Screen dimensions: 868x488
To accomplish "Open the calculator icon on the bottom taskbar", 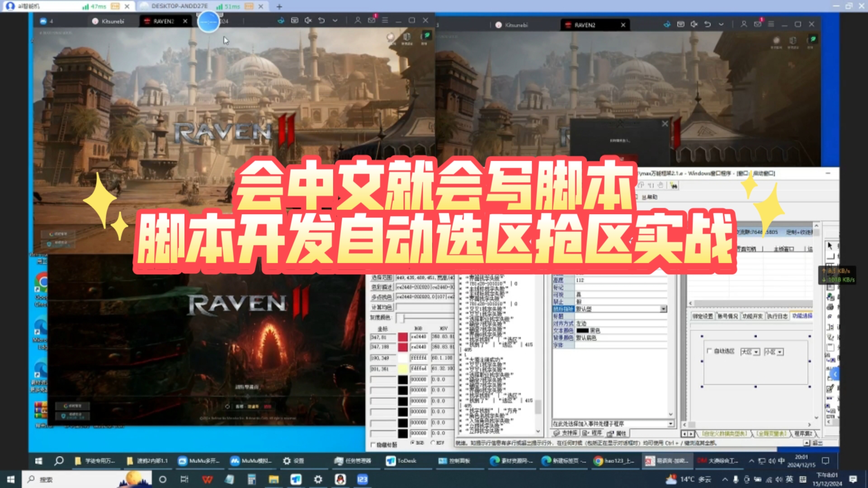I will point(251,479).
